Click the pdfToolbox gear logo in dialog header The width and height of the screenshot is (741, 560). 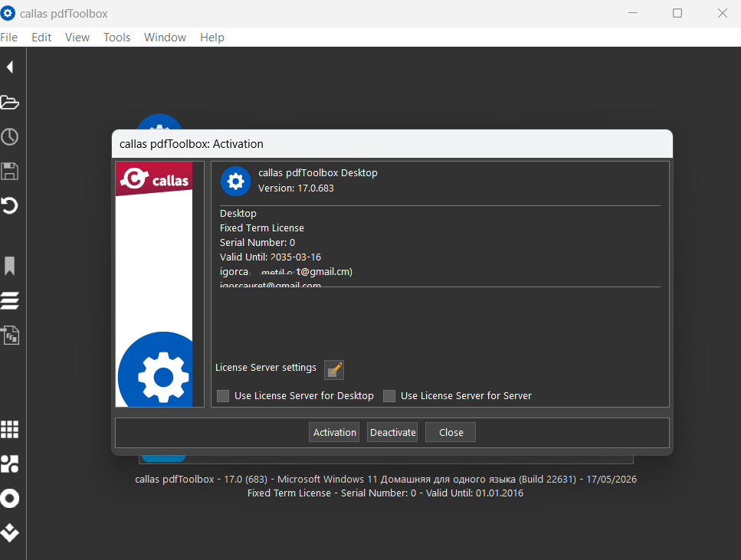coord(235,181)
